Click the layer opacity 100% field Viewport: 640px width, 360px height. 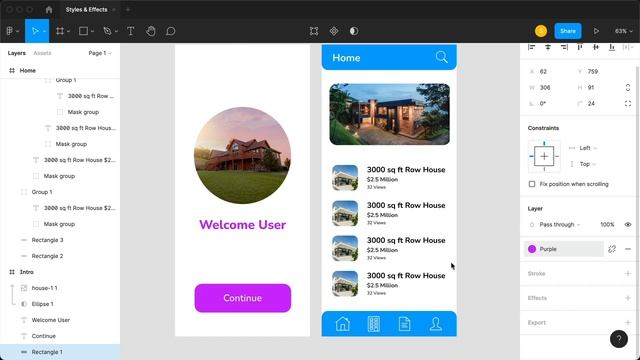click(607, 224)
